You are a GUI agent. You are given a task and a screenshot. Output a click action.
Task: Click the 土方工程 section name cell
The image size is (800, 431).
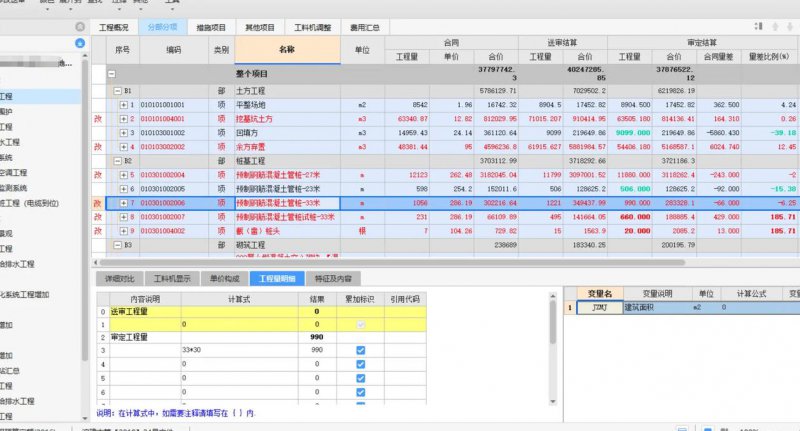[287, 91]
